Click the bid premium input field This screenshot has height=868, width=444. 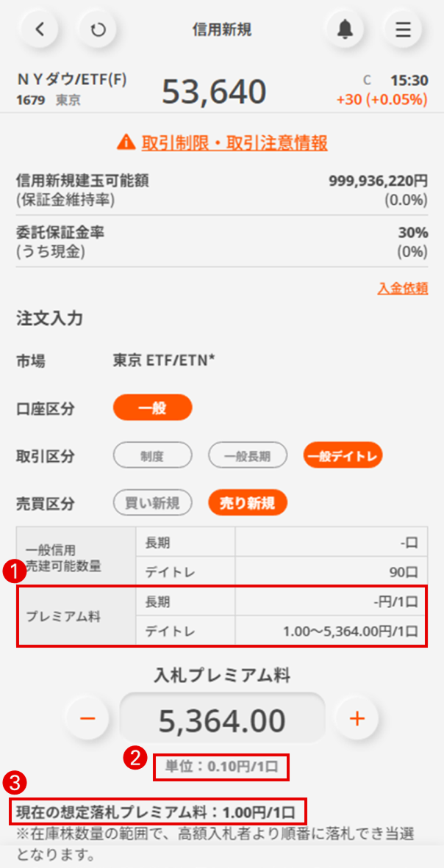click(x=222, y=721)
